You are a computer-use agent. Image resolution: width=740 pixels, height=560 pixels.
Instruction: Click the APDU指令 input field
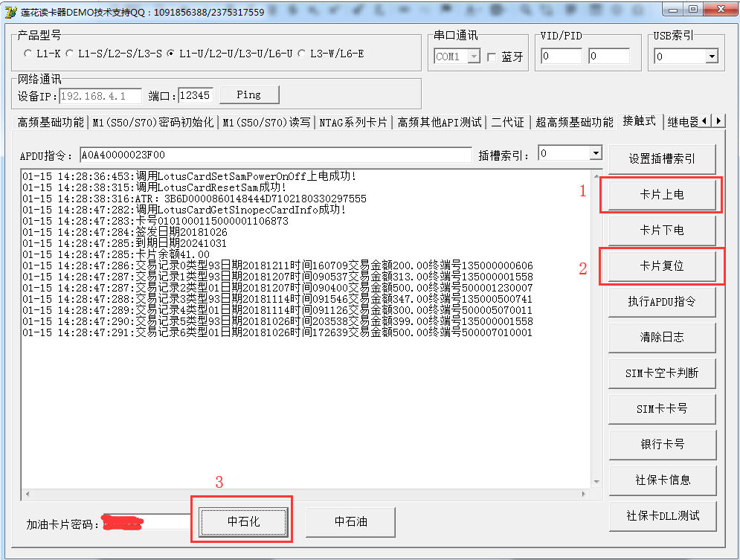click(x=276, y=155)
